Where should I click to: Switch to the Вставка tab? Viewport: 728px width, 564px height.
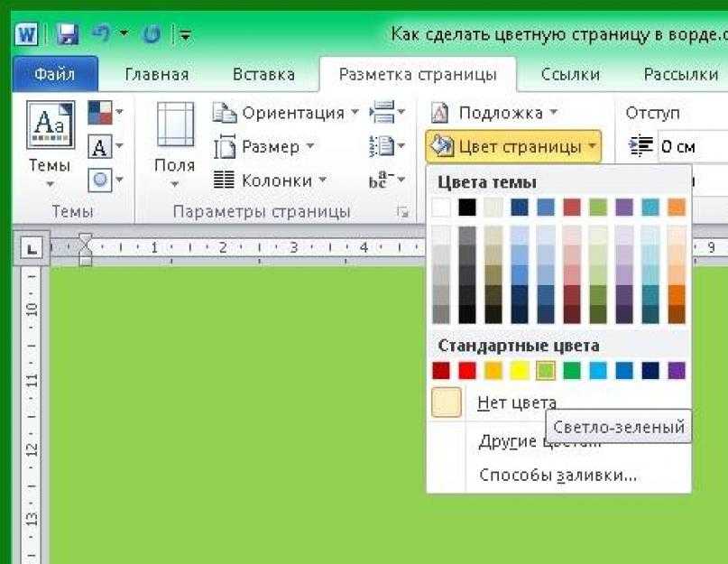pos(263,75)
